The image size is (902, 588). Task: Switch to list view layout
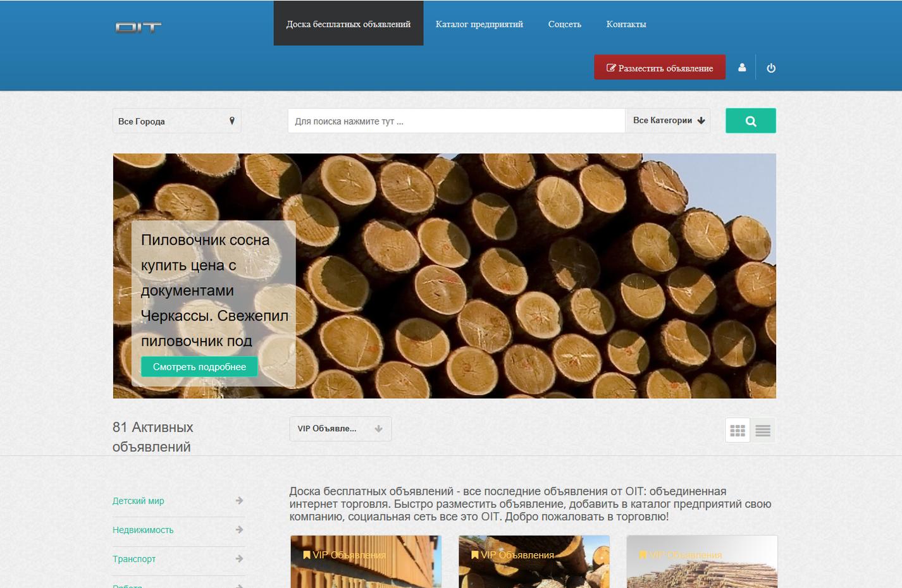763,431
